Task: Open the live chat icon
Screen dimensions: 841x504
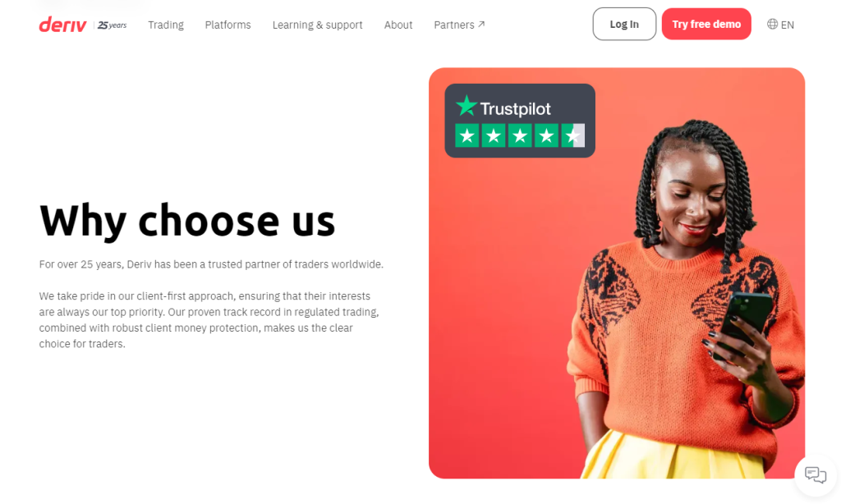Action: click(x=816, y=475)
